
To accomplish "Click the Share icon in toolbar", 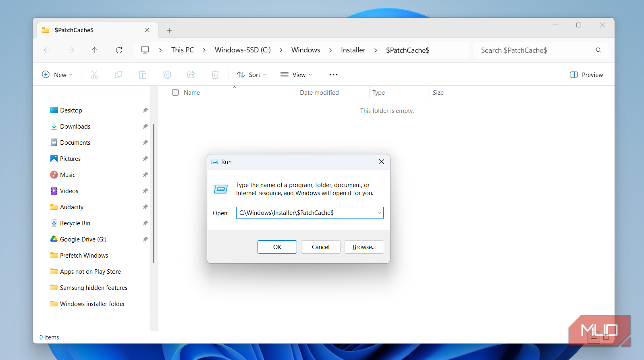I will (x=191, y=75).
